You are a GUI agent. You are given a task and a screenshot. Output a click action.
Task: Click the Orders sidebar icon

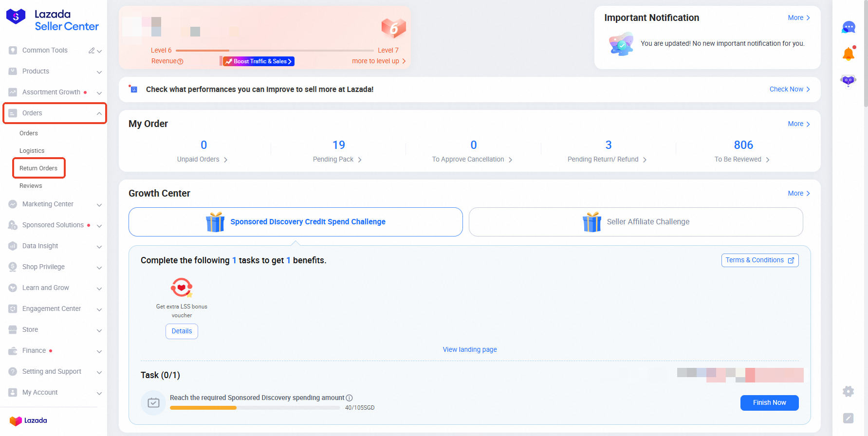[13, 113]
